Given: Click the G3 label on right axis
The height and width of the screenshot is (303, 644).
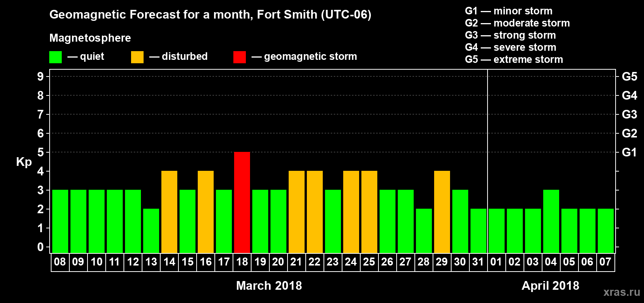Looking at the screenshot, I should coord(630,114).
